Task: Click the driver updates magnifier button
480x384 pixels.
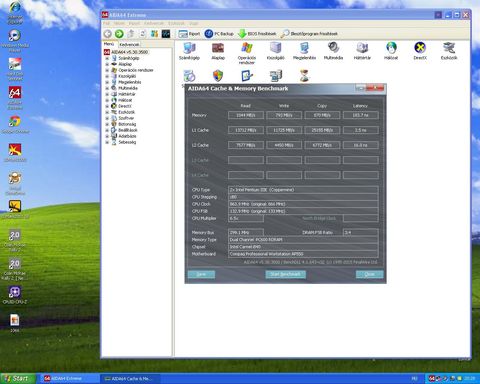Action: click(x=309, y=34)
